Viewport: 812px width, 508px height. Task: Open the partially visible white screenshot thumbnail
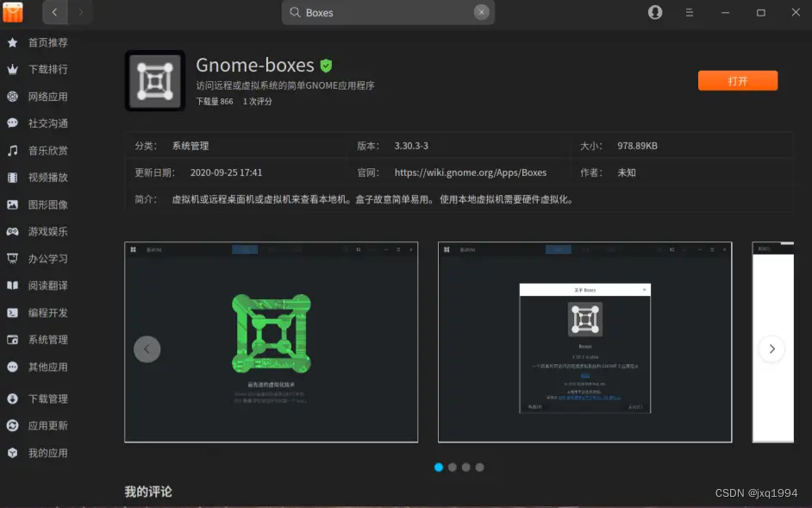[x=772, y=342]
